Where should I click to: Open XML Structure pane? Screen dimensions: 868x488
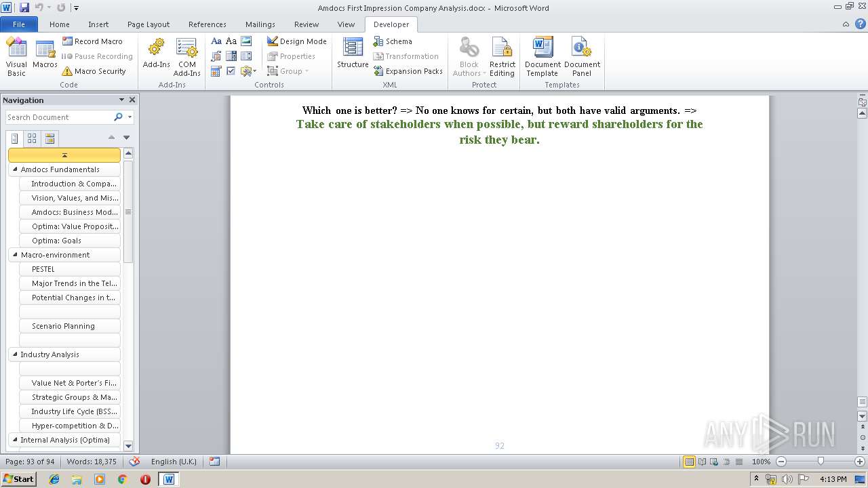tap(353, 54)
